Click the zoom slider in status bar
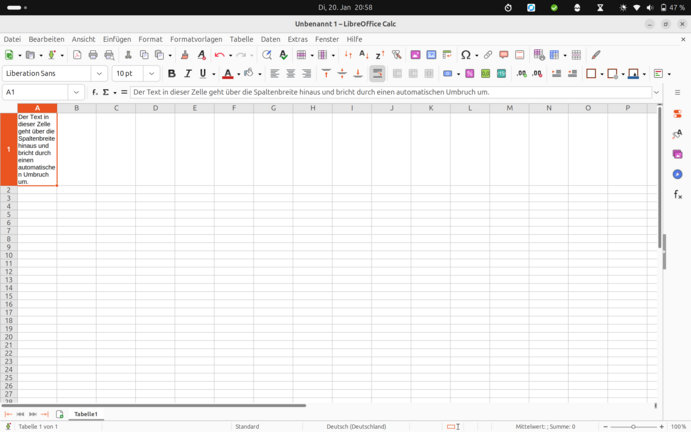Image resolution: width=691 pixels, height=432 pixels. tap(633, 426)
